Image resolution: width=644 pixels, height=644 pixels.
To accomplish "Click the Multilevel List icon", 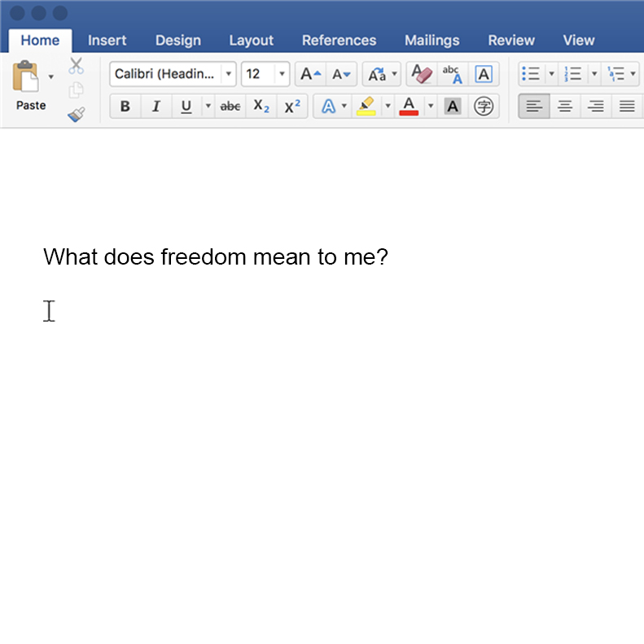I will pyautogui.click(x=616, y=74).
